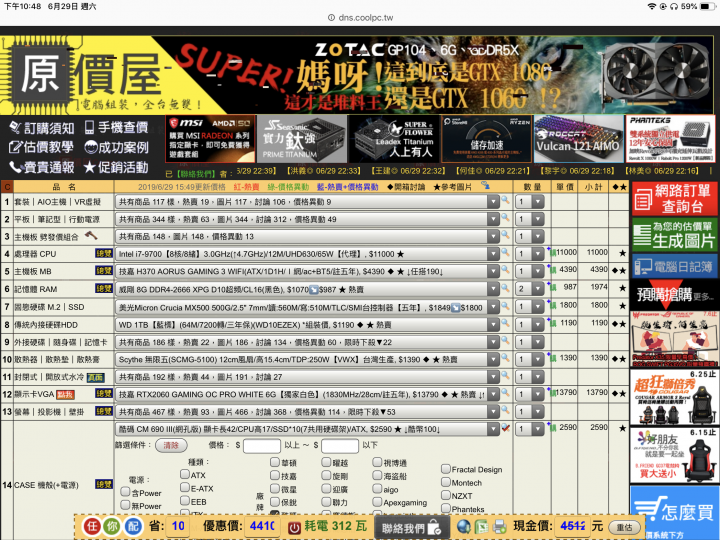Click the 頁面 badge on the 水冷 row
Image resolution: width=720 pixels, height=540 pixels.
[x=96, y=377]
